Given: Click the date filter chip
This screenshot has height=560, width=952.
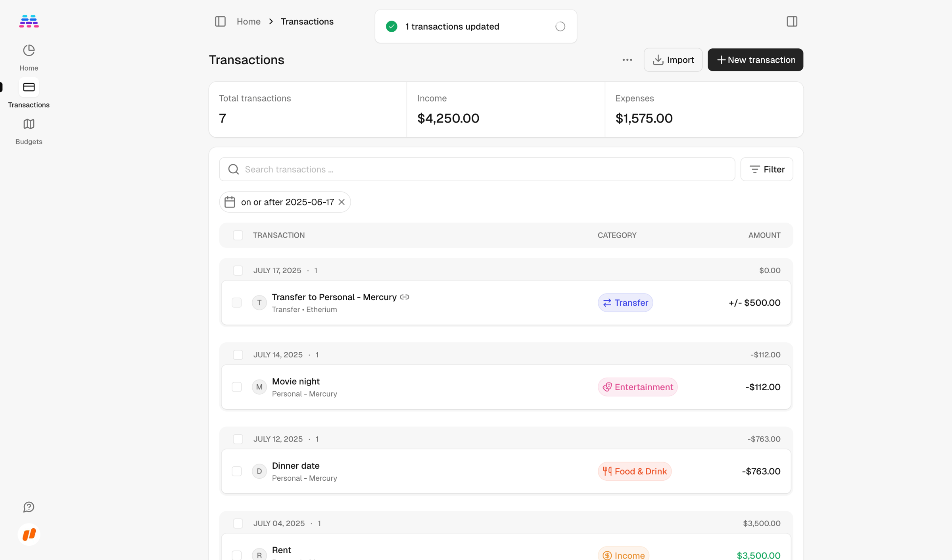Looking at the screenshot, I should (x=285, y=202).
